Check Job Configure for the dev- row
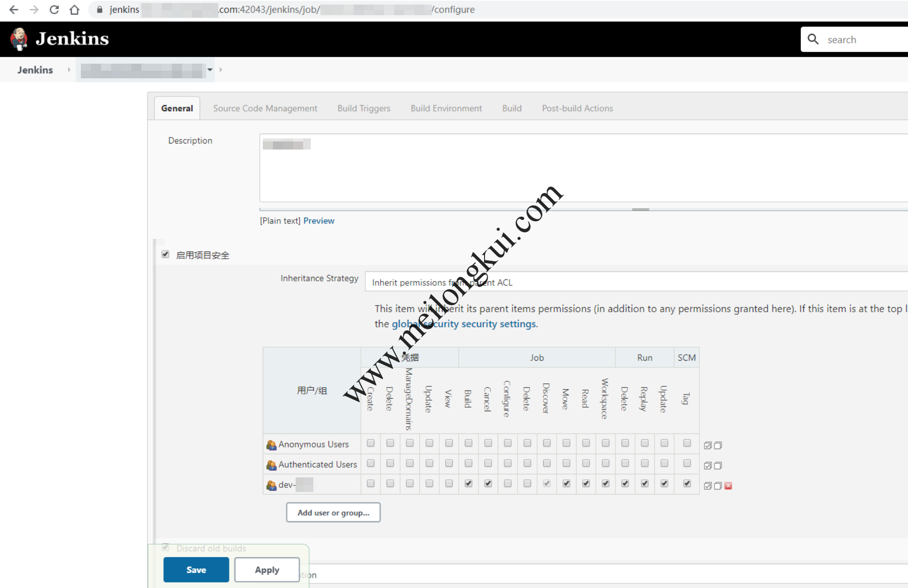908x588 pixels. 508,483
